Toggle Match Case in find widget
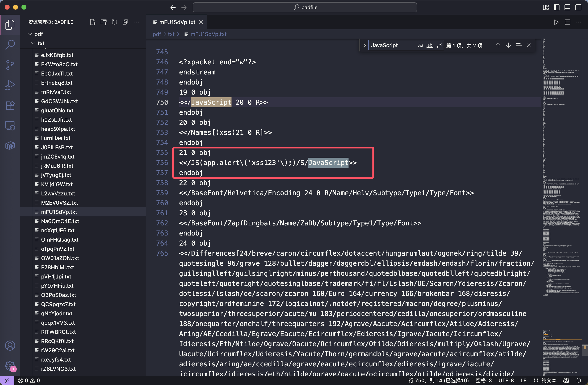588x385 pixels. click(x=420, y=46)
